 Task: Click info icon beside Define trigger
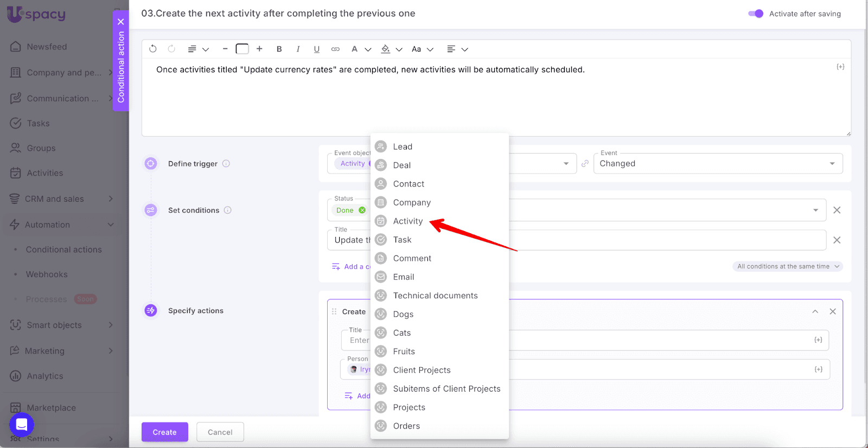click(x=226, y=164)
